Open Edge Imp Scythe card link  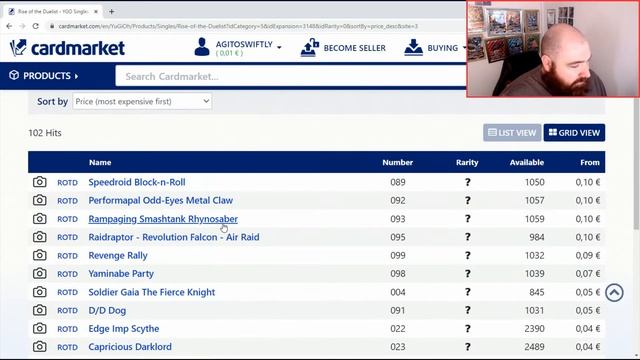click(x=124, y=329)
